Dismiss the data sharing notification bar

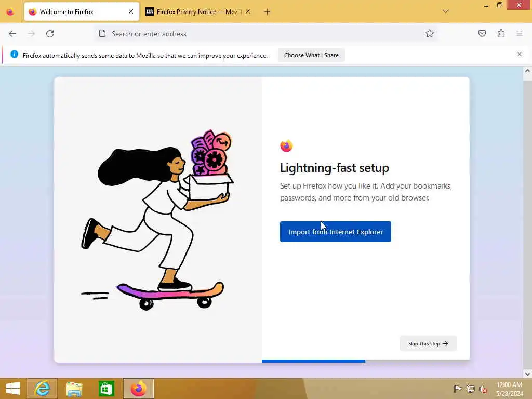(x=520, y=54)
